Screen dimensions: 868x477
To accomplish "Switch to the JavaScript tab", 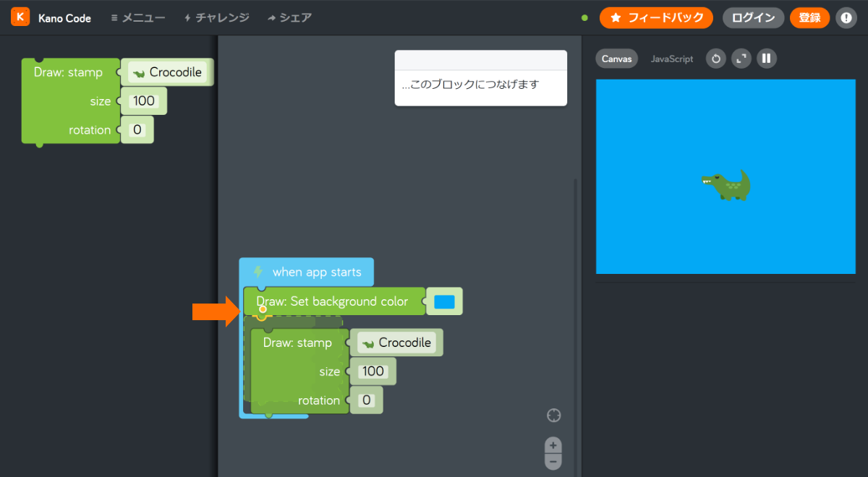I will coord(671,59).
